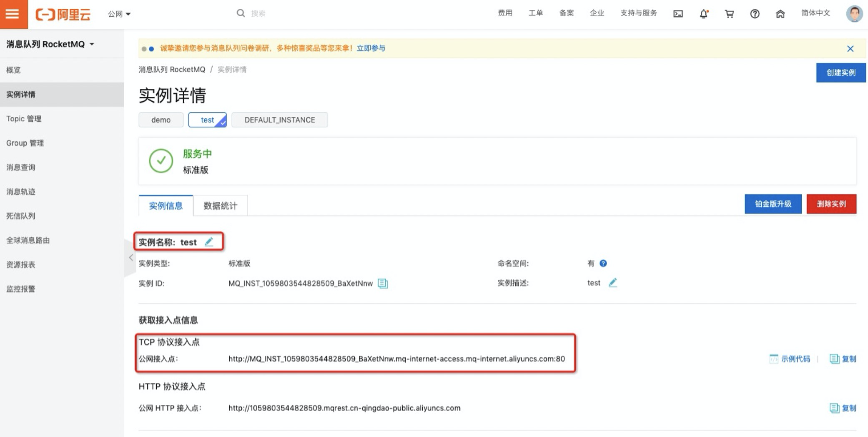The image size is (868, 437).
Task: Open the user avatar menu
Action: click(854, 14)
